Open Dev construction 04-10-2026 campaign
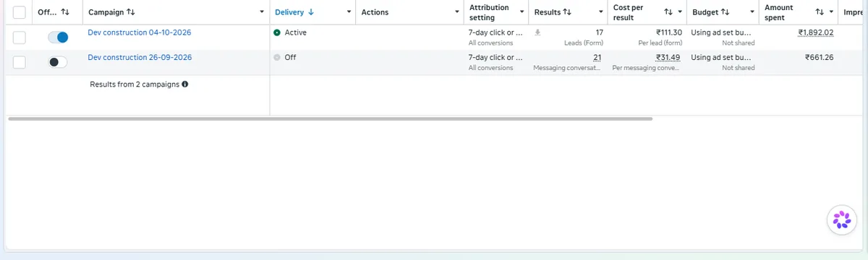868x260 pixels. point(140,32)
